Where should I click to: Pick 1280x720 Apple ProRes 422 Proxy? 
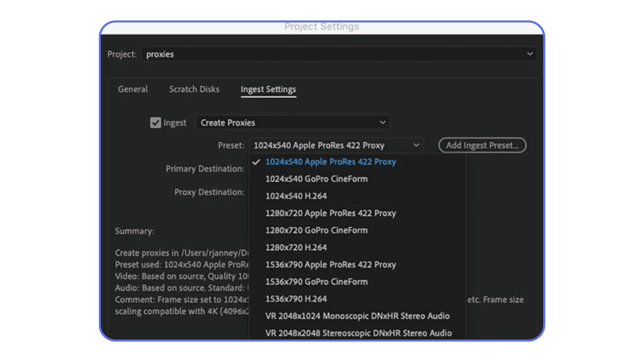pos(330,213)
